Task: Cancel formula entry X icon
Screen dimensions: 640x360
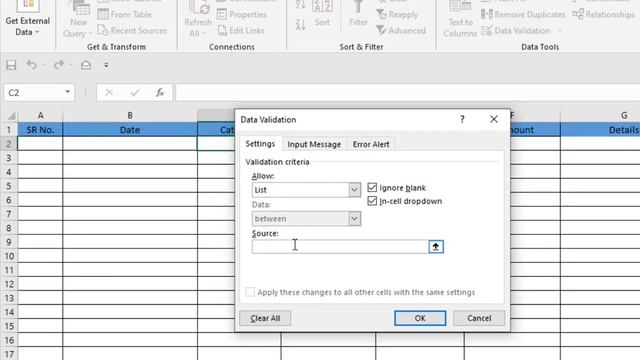Action: [109, 93]
